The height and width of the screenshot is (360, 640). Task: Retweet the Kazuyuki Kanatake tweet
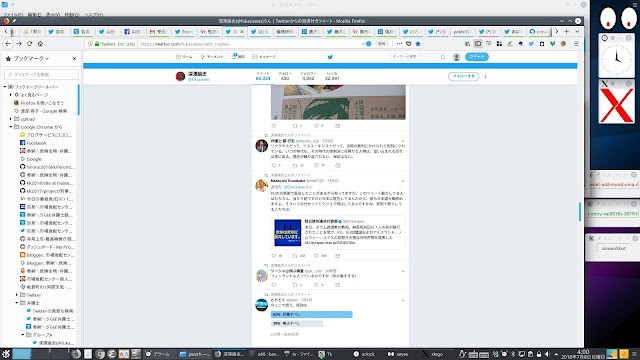(295, 256)
